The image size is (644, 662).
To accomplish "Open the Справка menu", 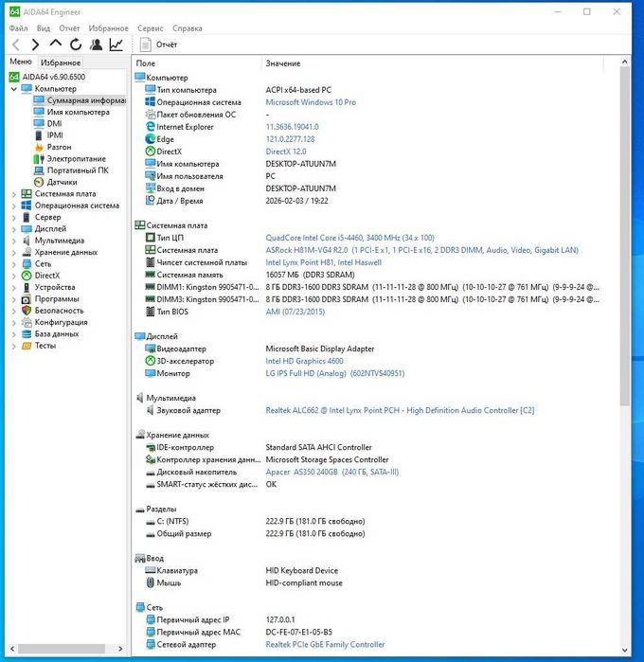I will coord(188,28).
